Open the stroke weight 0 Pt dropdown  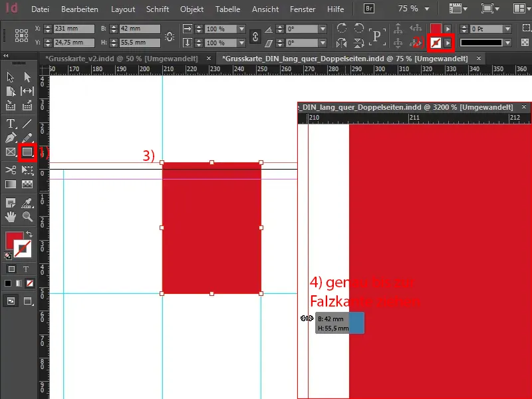507,29
